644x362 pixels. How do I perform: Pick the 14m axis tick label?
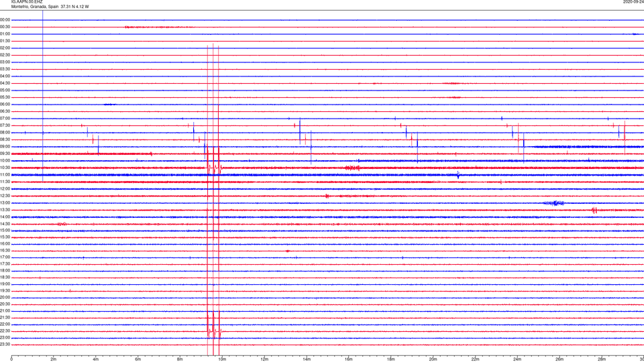[x=307, y=359]
